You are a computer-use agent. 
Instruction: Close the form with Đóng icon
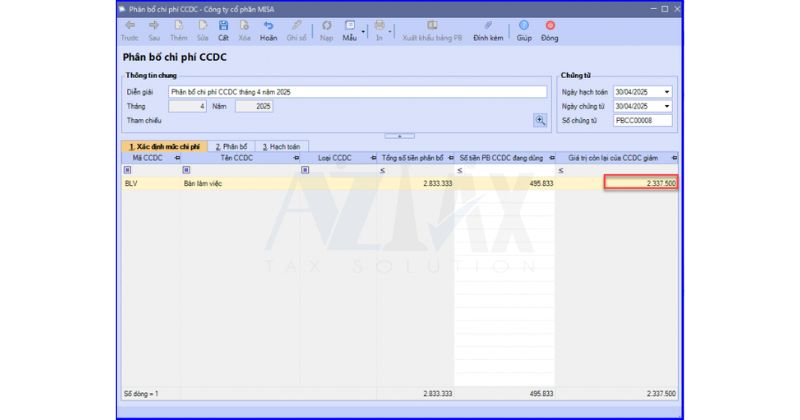[550, 25]
